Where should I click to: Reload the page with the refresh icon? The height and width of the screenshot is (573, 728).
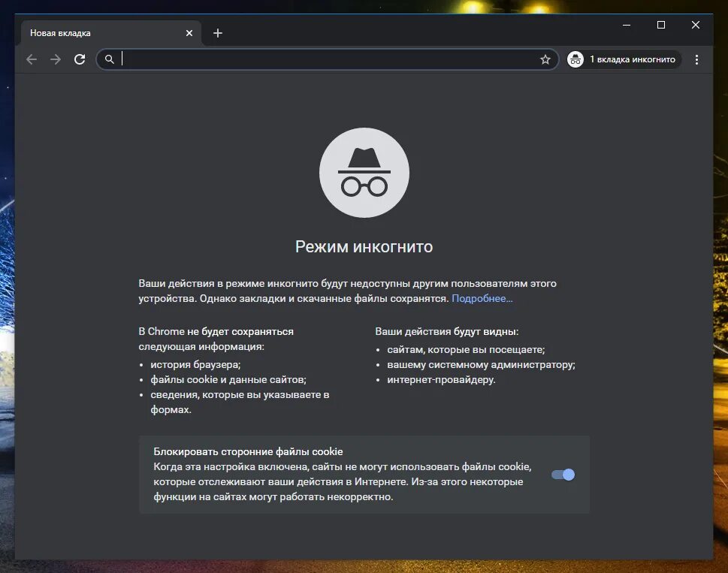tap(80, 59)
